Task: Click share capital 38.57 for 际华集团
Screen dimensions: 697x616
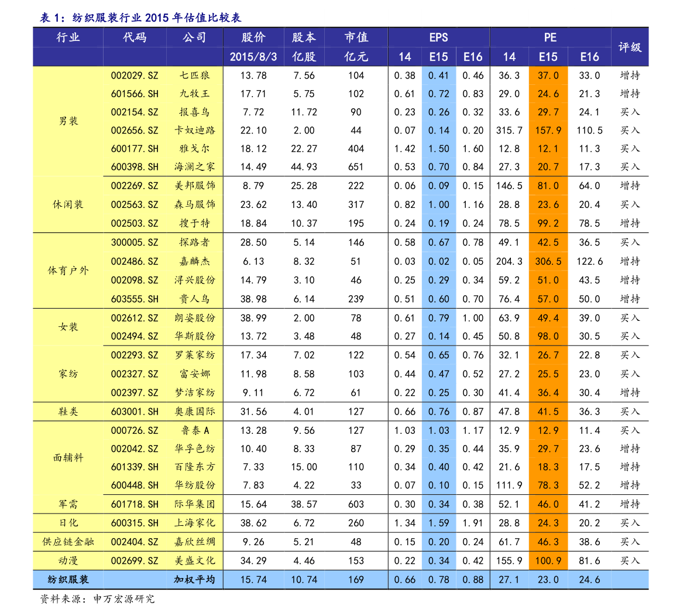Action: point(304,504)
